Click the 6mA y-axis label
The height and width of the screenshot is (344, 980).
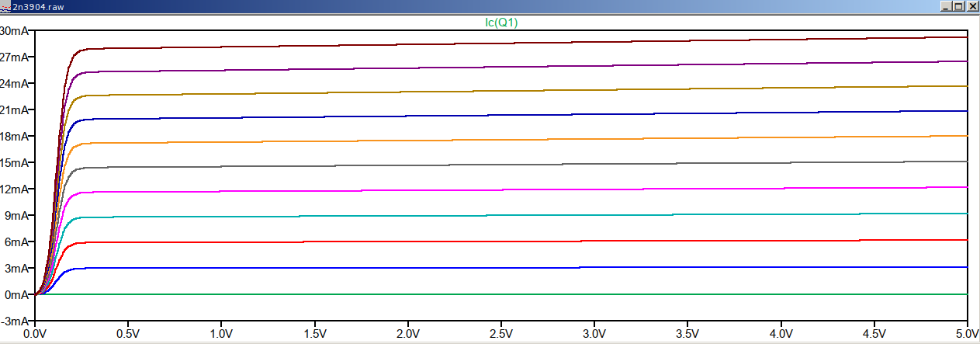coord(18,242)
